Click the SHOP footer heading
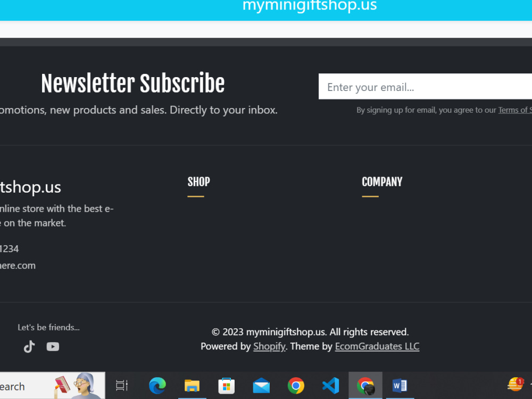 coord(199,182)
